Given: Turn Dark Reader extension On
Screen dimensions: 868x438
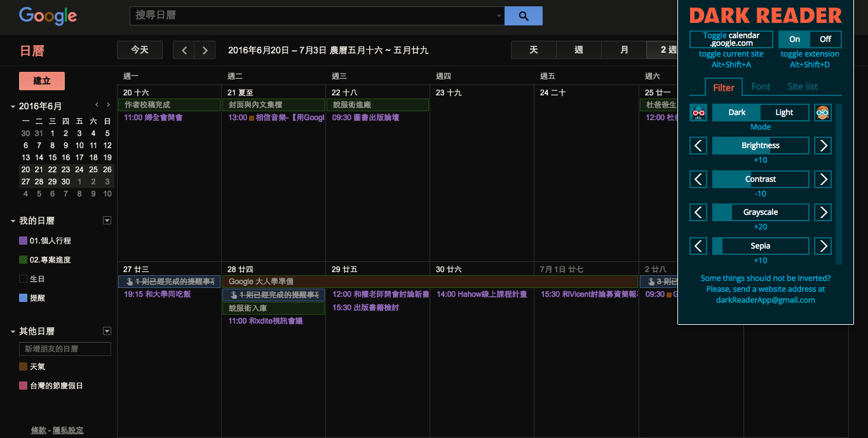Looking at the screenshot, I should click(794, 39).
